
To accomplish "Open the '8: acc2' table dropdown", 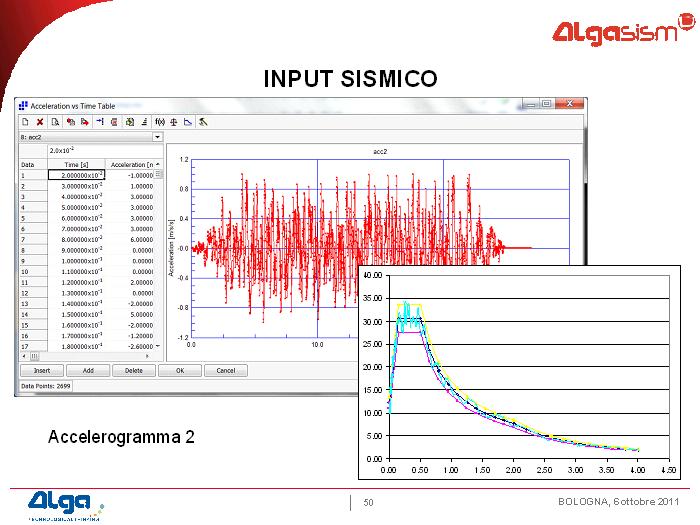I will [157, 136].
